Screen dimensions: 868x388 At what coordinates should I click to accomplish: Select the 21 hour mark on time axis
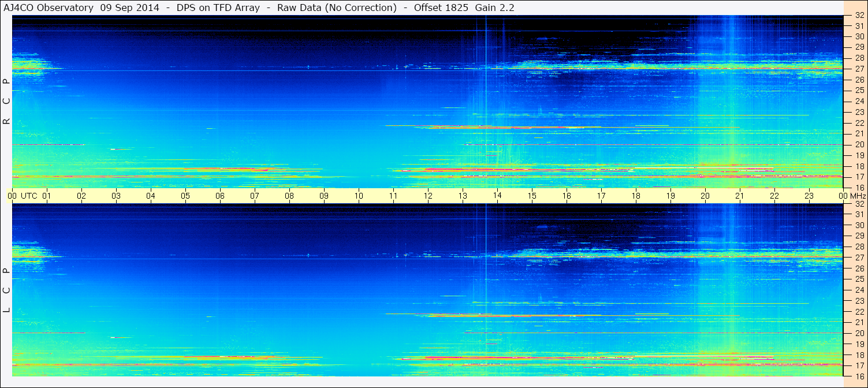click(740, 196)
